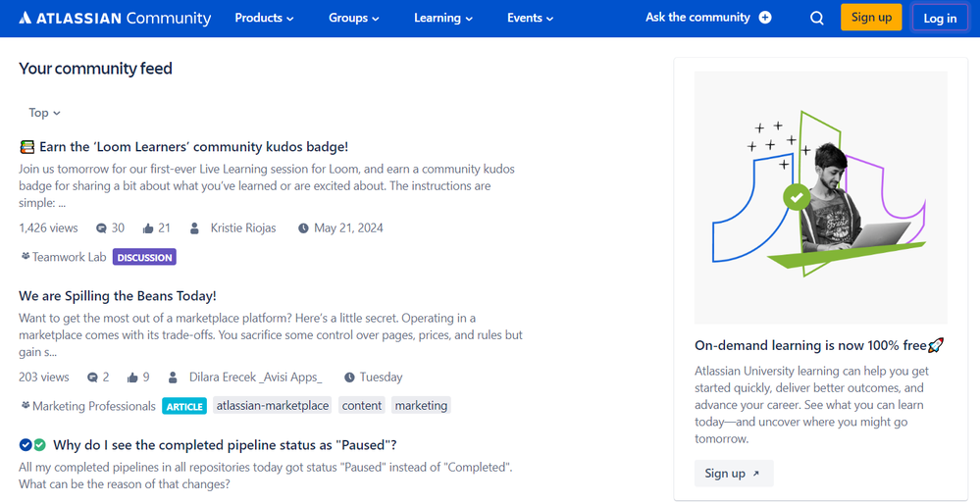Click the thumbs-up icon showing 9 likes
Viewport: 980px width, 504px height.
[x=132, y=378]
